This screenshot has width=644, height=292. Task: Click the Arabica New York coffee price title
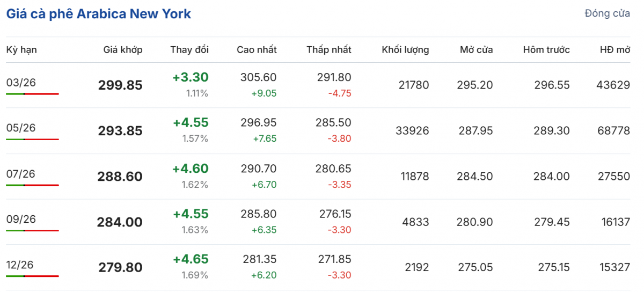(99, 14)
